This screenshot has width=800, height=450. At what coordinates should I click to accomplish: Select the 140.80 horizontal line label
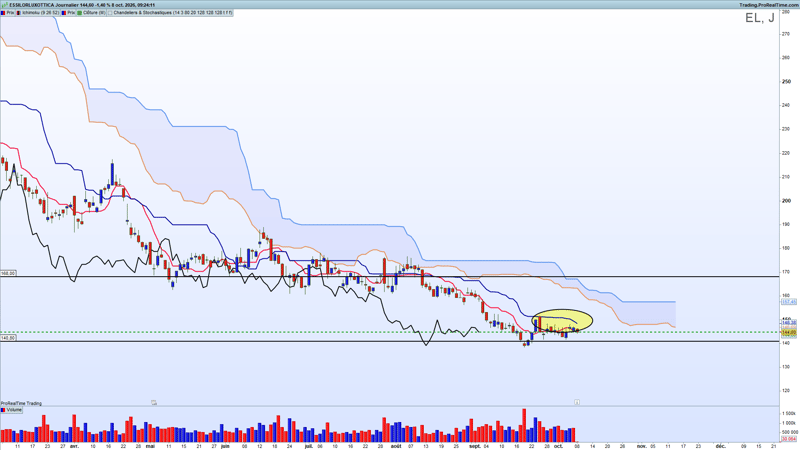click(8, 338)
